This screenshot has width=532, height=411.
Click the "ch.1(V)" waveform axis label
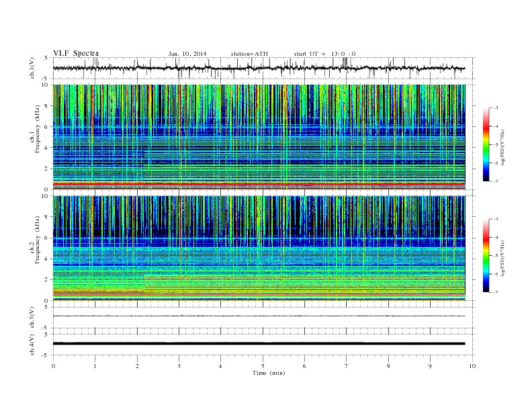coord(32,68)
